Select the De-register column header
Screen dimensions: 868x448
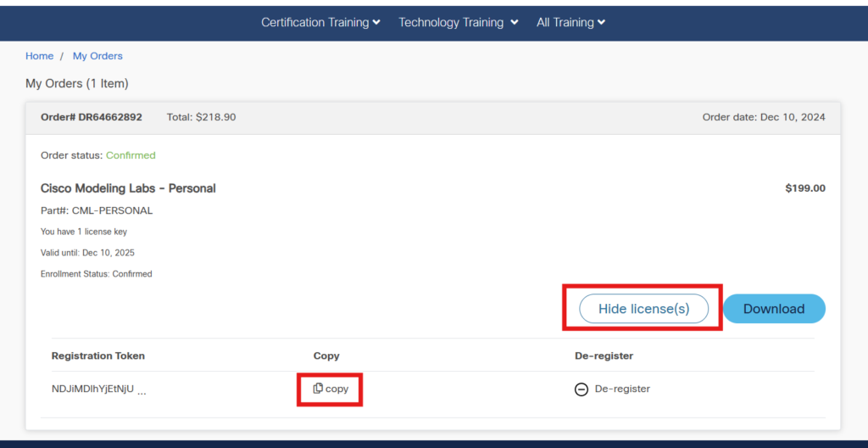tap(604, 356)
